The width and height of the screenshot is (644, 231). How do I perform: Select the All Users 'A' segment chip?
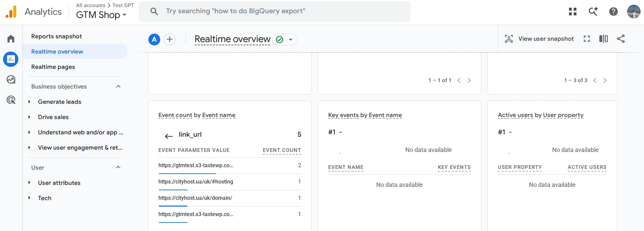154,39
